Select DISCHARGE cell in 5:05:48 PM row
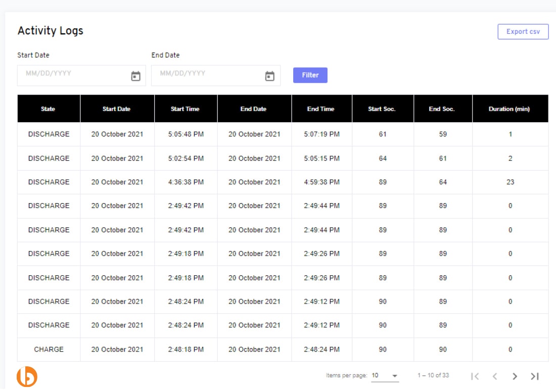556x392 pixels. point(49,134)
